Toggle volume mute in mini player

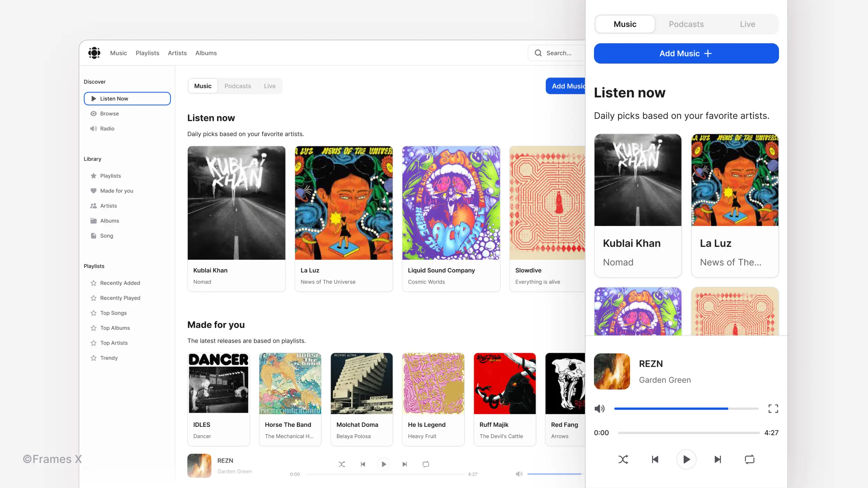coord(519,474)
